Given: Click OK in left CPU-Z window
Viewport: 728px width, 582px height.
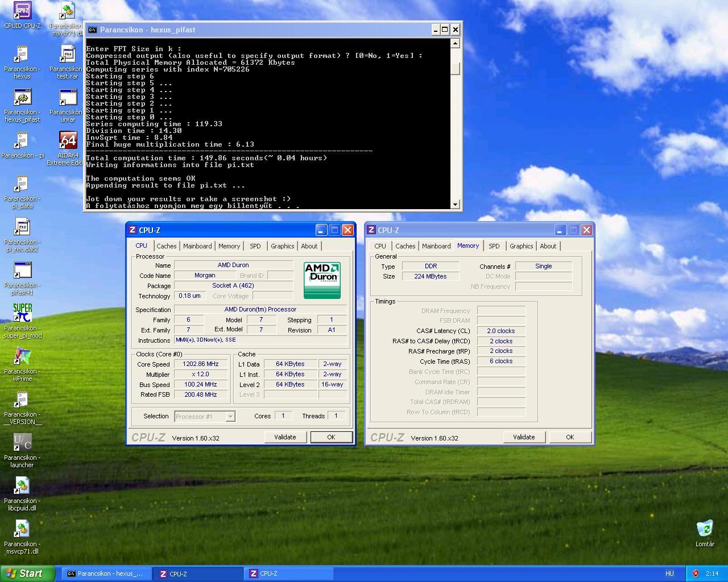Looking at the screenshot, I should [x=331, y=437].
